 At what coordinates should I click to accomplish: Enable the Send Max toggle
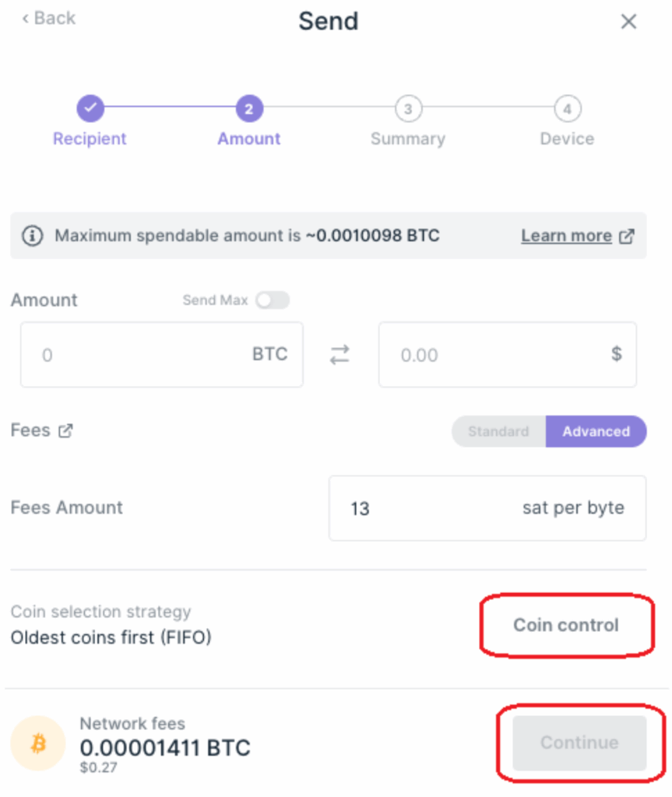[x=273, y=300]
